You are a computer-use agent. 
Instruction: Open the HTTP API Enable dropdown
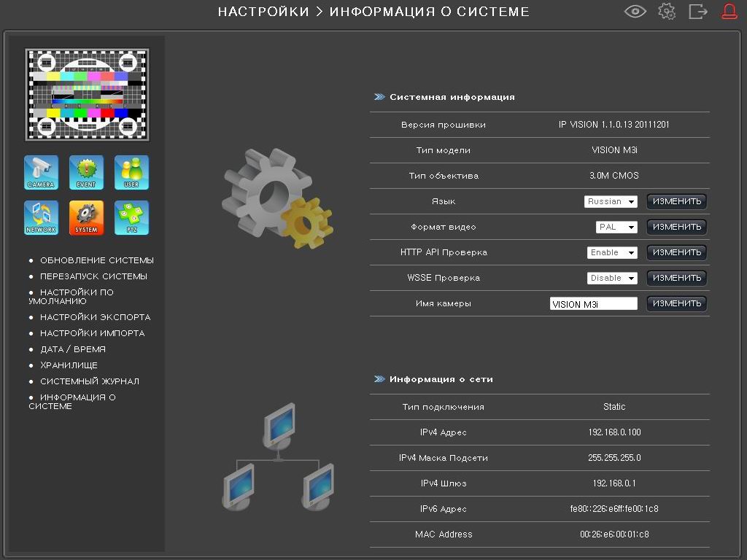[612, 252]
